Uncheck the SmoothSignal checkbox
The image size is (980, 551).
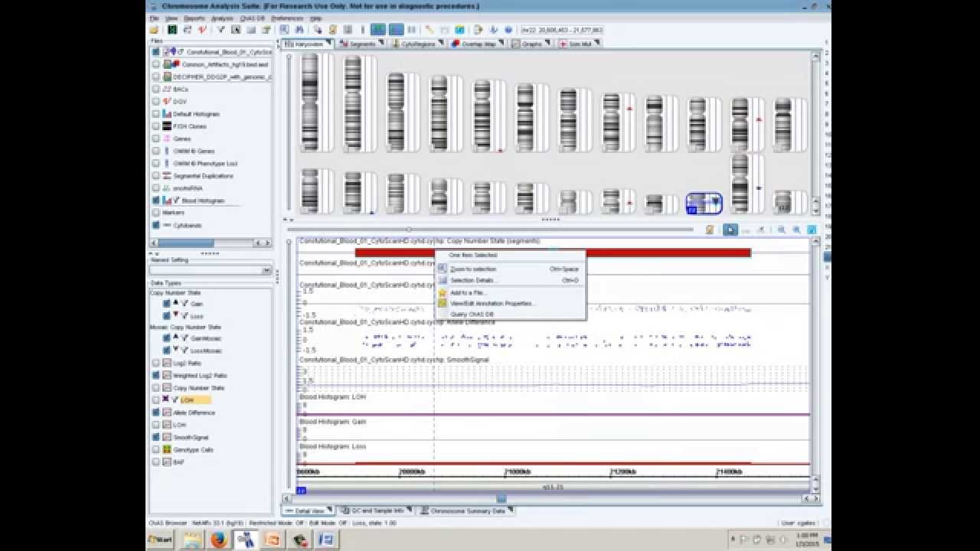point(156,438)
